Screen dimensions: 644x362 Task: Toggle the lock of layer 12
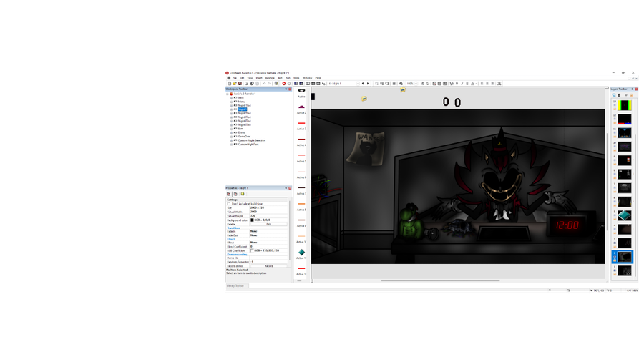pyautogui.click(x=615, y=123)
